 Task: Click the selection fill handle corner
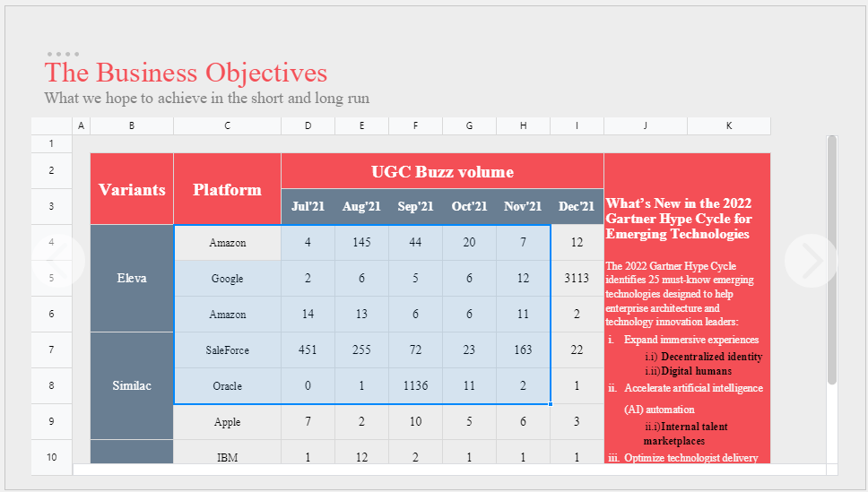coord(551,404)
